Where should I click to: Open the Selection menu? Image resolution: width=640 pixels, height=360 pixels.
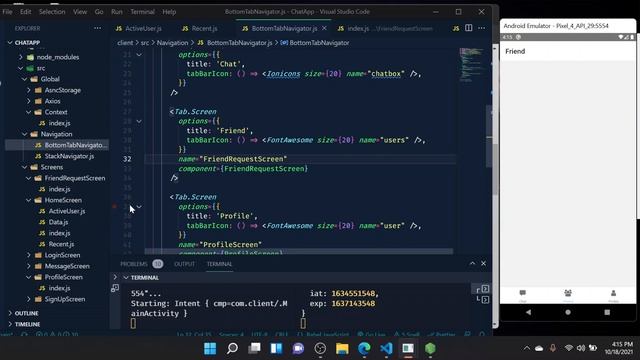(x=52, y=12)
